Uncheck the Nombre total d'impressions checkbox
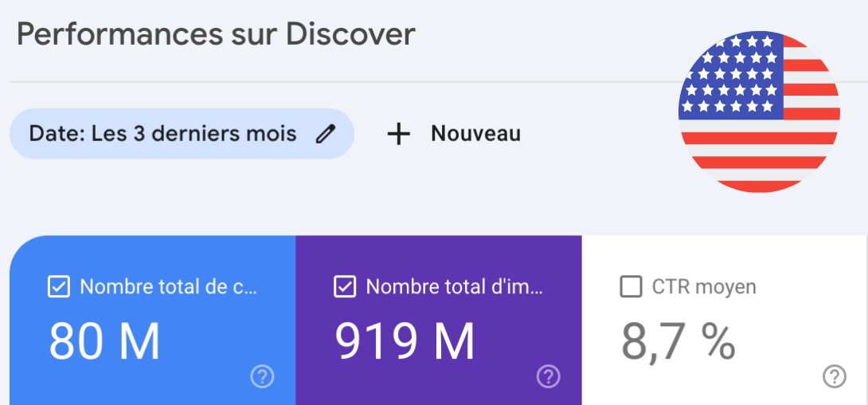 point(345,287)
